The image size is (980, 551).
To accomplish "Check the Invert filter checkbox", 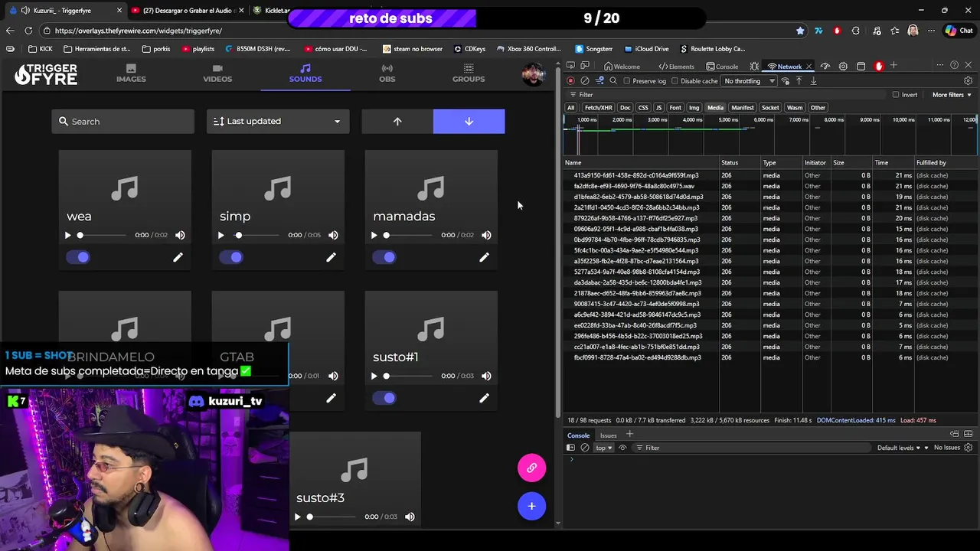I will (x=896, y=95).
